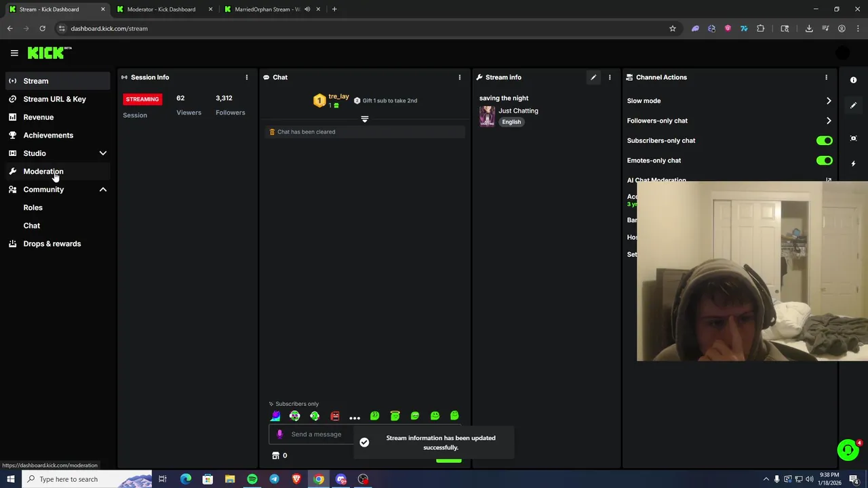Edit stream info with the pencil icon
Image resolution: width=868 pixels, height=488 pixels.
point(593,77)
